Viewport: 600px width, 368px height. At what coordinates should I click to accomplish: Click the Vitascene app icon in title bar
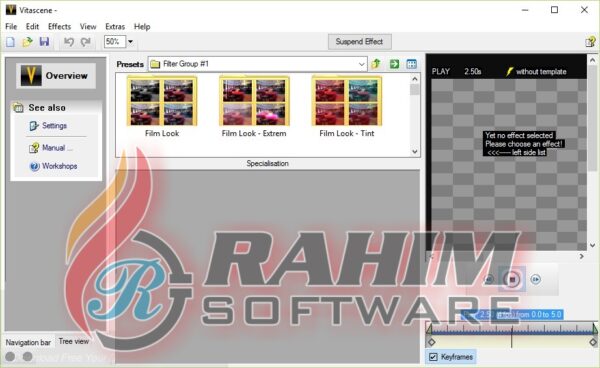(11, 10)
